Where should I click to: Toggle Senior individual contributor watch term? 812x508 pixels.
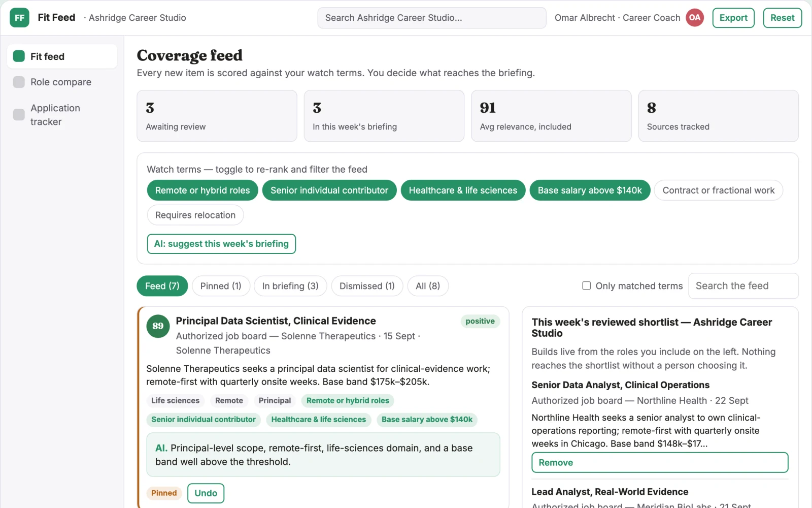[329, 190]
